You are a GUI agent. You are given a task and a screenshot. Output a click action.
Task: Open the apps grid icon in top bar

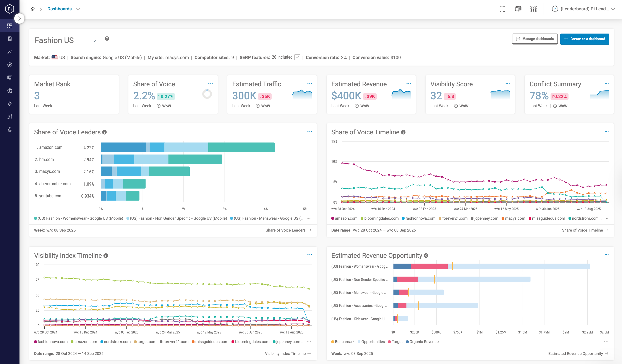pyautogui.click(x=534, y=9)
